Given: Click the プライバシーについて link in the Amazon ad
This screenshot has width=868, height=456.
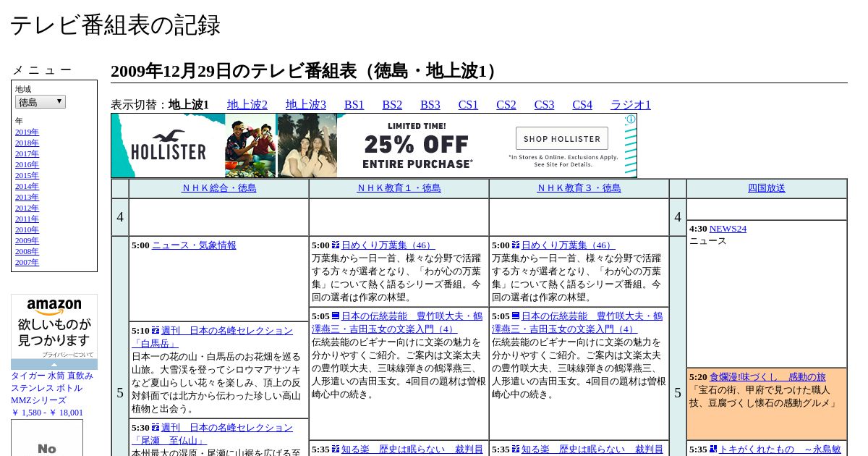Looking at the screenshot, I should (67, 355).
